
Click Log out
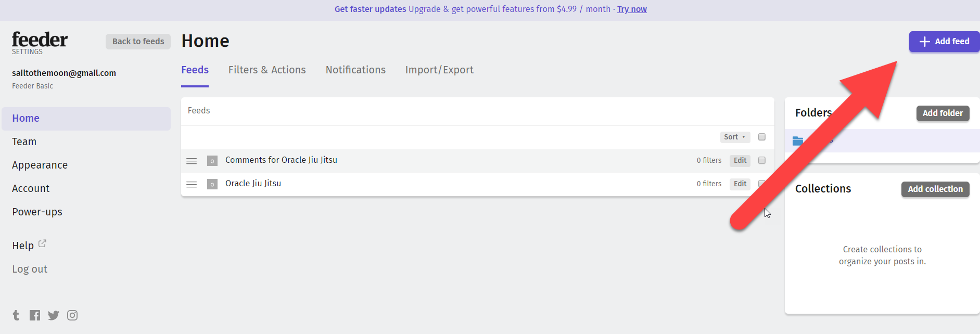(x=30, y=269)
